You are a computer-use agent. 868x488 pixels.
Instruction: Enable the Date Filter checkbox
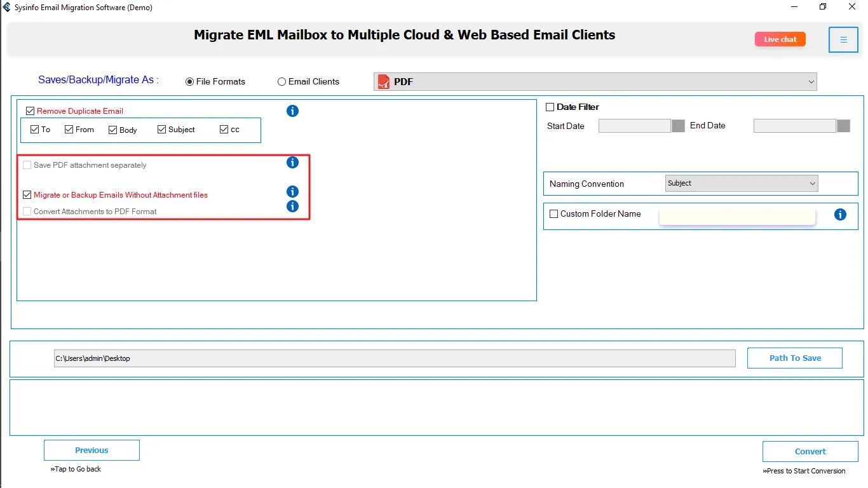tap(550, 107)
